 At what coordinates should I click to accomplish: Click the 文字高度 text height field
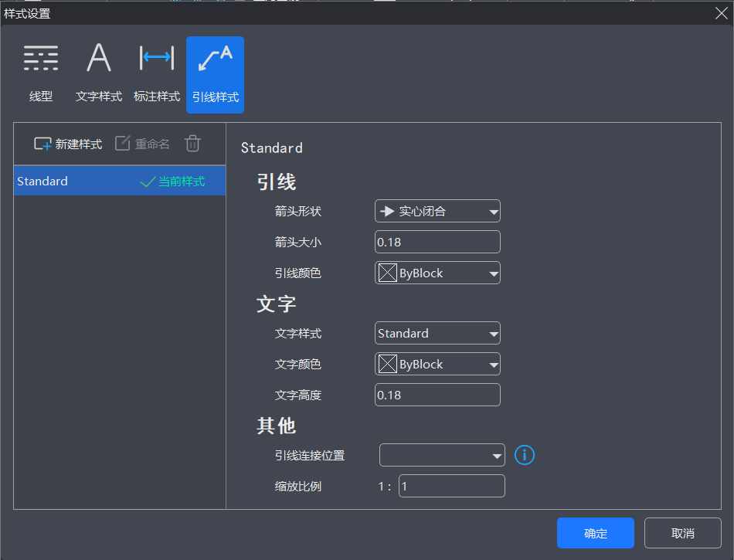(x=437, y=395)
